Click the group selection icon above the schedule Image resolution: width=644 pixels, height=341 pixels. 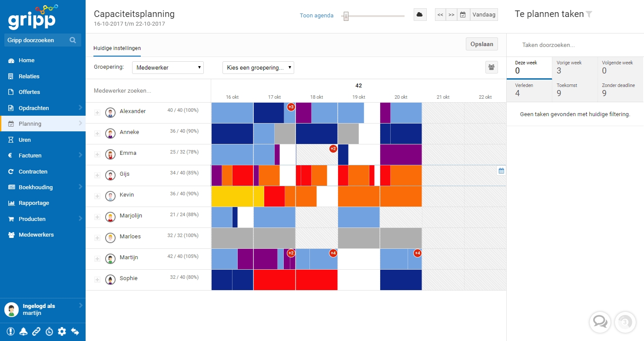[x=491, y=67]
